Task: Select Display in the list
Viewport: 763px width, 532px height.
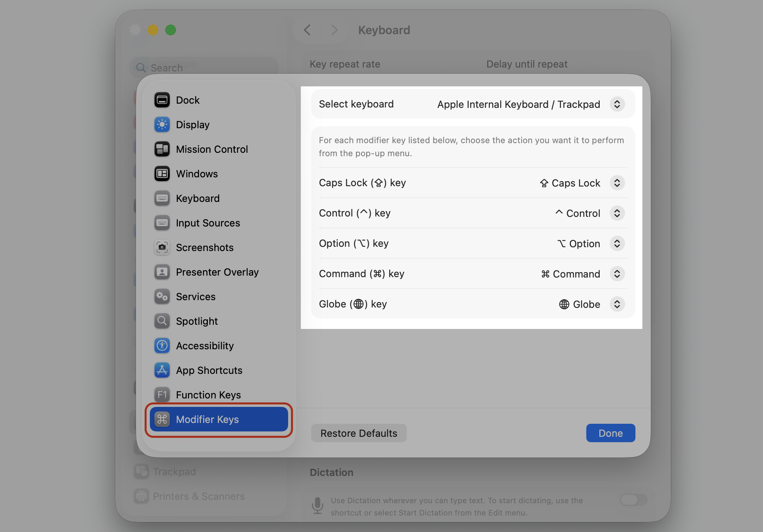Action: (x=219, y=125)
